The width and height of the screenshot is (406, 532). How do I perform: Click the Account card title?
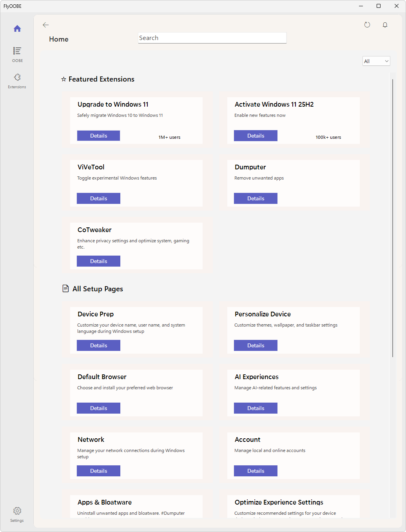click(x=247, y=439)
